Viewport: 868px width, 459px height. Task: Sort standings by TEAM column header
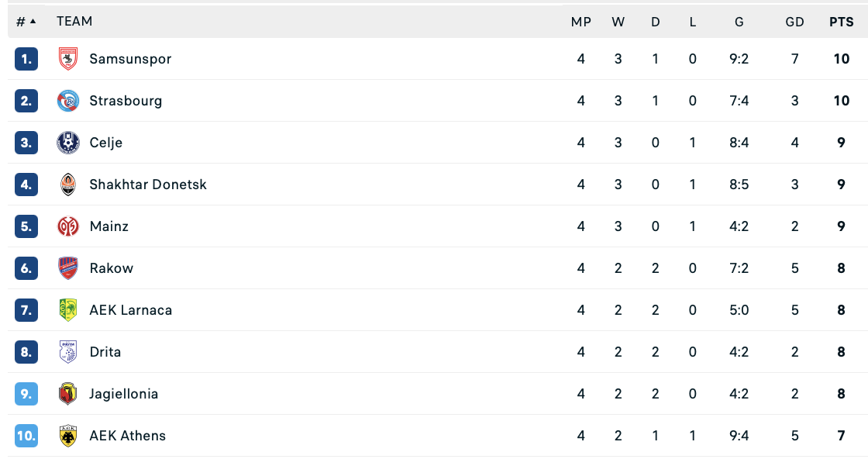coord(74,22)
